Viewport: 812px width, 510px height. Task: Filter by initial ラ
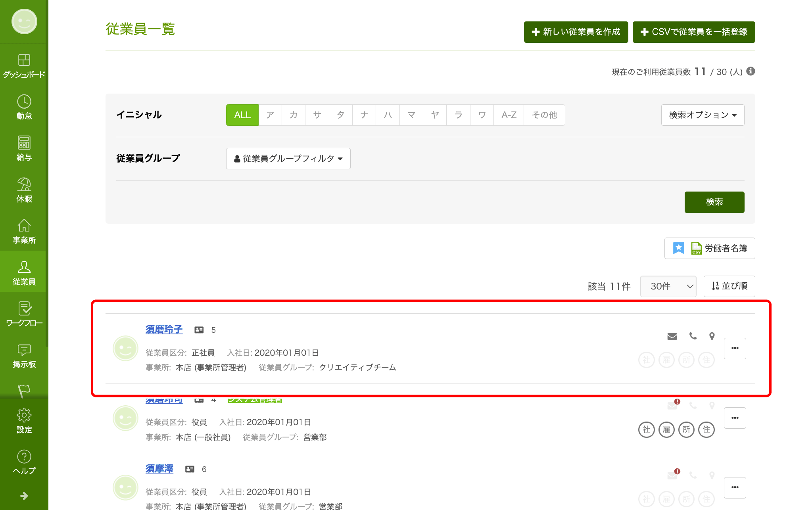pyautogui.click(x=459, y=115)
